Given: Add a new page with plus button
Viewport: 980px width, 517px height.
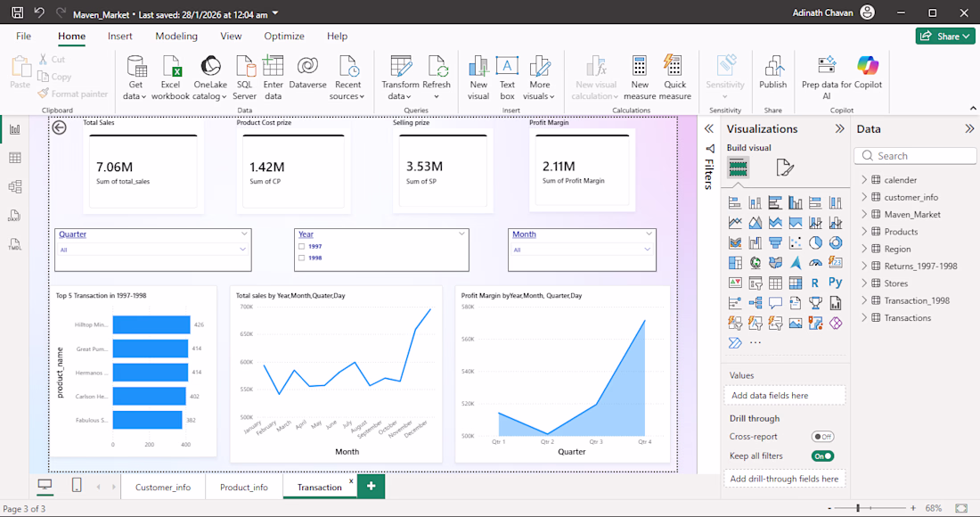Looking at the screenshot, I should click(x=372, y=486).
